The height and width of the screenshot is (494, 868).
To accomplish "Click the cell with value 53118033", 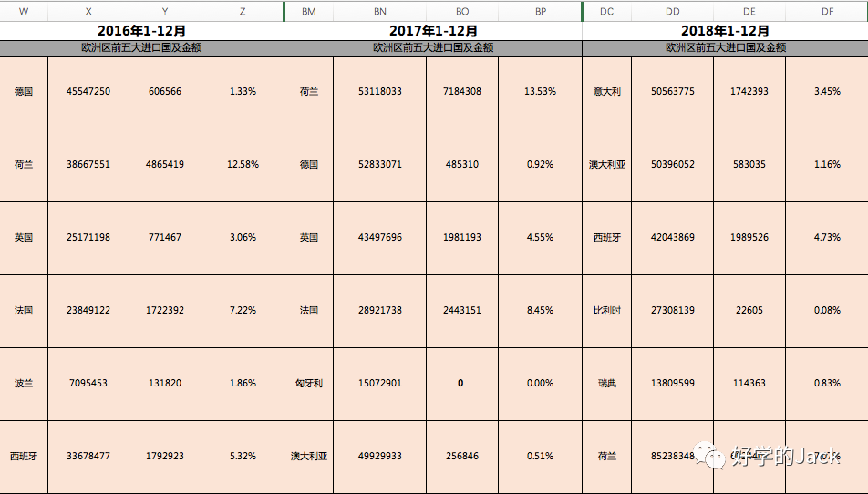I will (x=379, y=92).
